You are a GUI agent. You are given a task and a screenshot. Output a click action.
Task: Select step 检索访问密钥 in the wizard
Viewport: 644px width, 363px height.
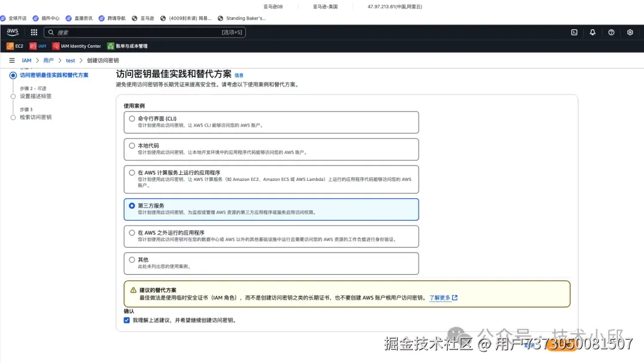pos(36,117)
